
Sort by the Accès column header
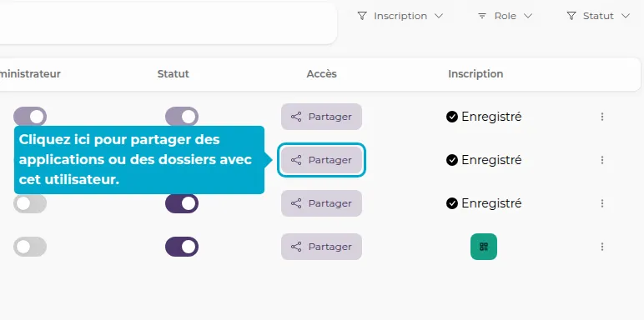322,74
